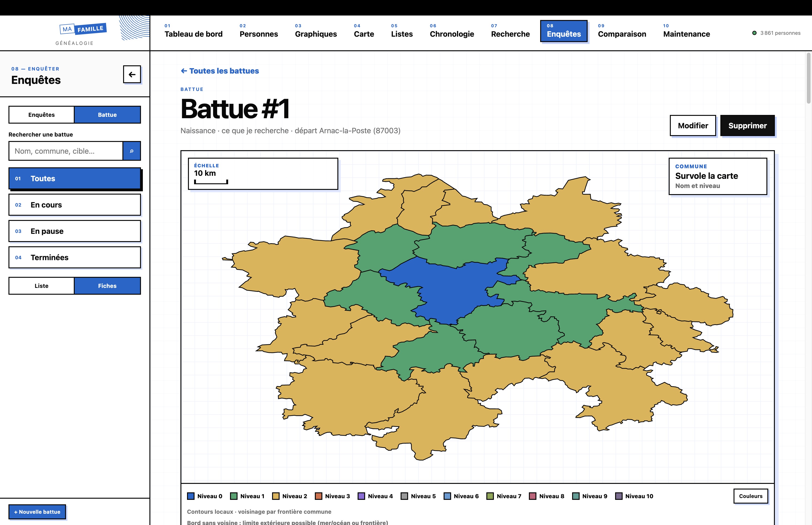Select the En pause filter

coord(75,231)
